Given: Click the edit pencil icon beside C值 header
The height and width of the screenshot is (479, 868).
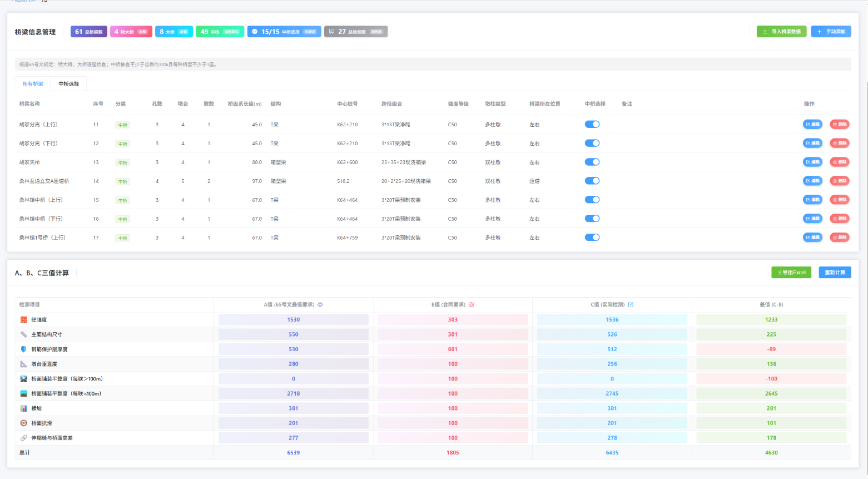Looking at the screenshot, I should coord(631,304).
